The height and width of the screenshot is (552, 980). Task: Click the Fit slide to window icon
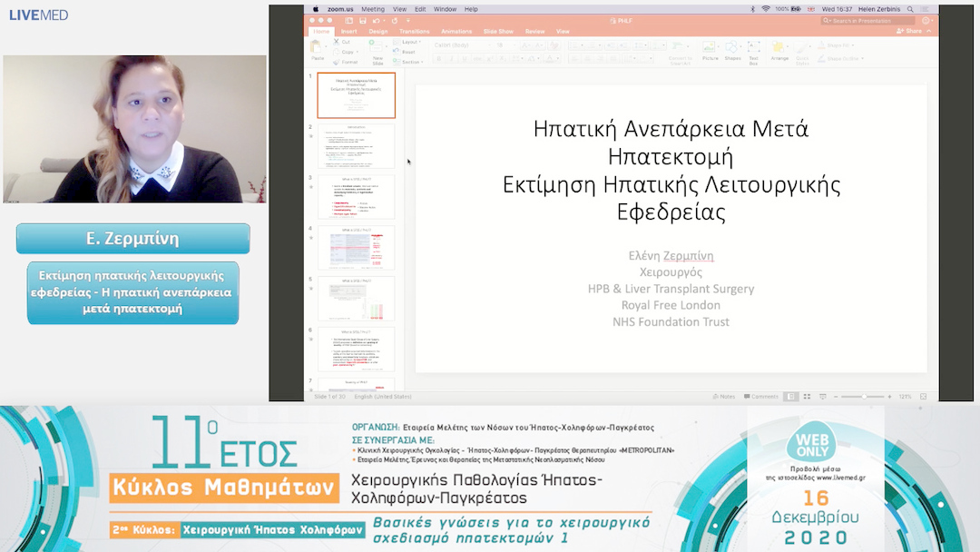click(923, 397)
